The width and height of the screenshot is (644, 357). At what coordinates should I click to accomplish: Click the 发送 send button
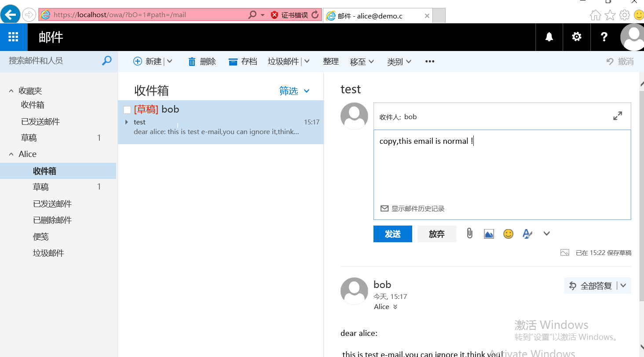tap(392, 234)
